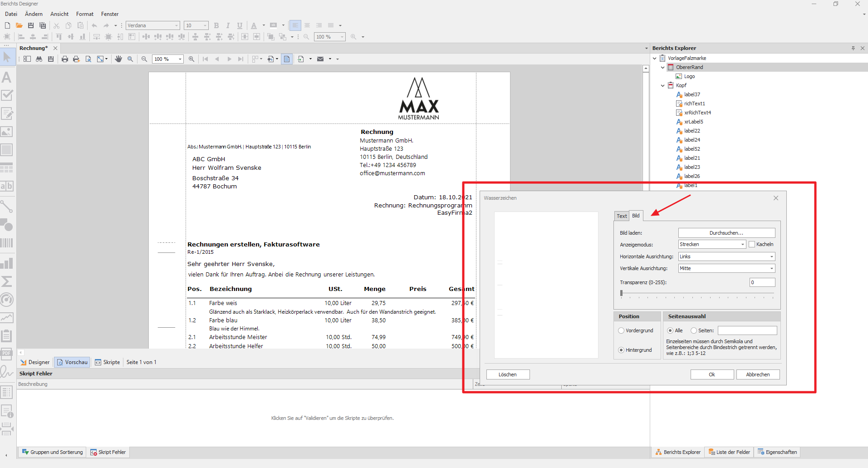Click the barcode tool in left toolbox
868x468 pixels.
7,243
